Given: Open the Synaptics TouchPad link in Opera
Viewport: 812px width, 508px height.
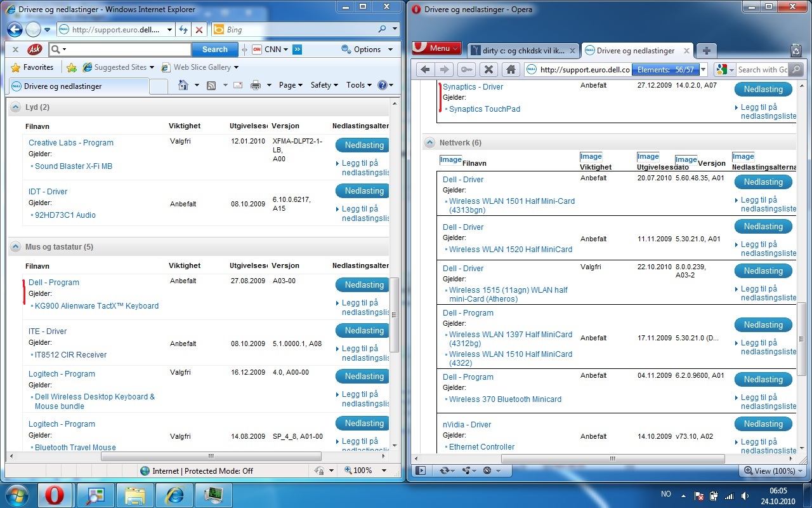Looking at the screenshot, I should click(485, 109).
